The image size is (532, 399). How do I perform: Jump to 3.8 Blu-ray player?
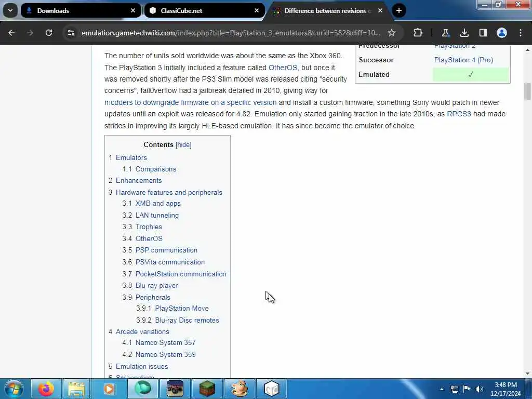pyautogui.click(x=150, y=285)
